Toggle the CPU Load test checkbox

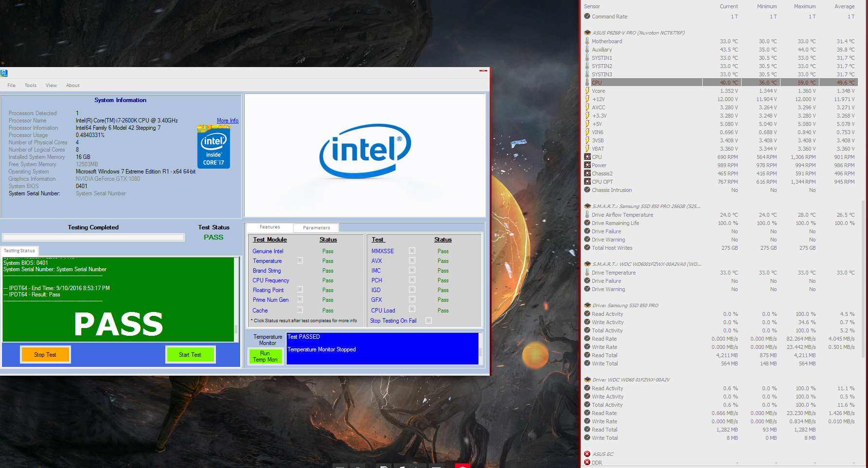412,309
